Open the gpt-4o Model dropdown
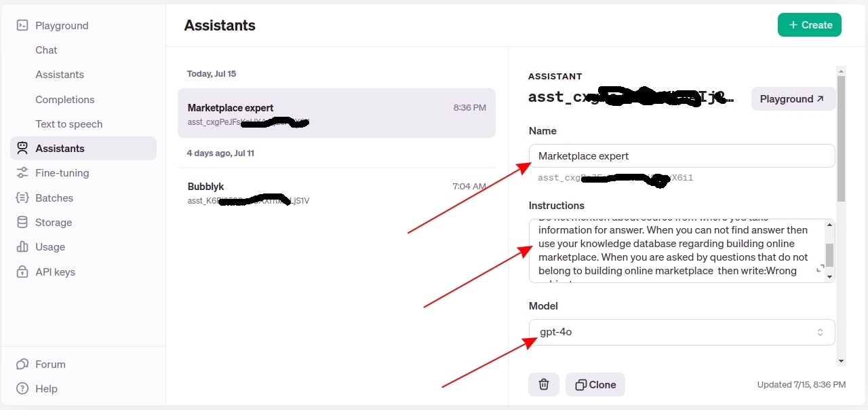The height and width of the screenshot is (410, 868). tap(682, 333)
